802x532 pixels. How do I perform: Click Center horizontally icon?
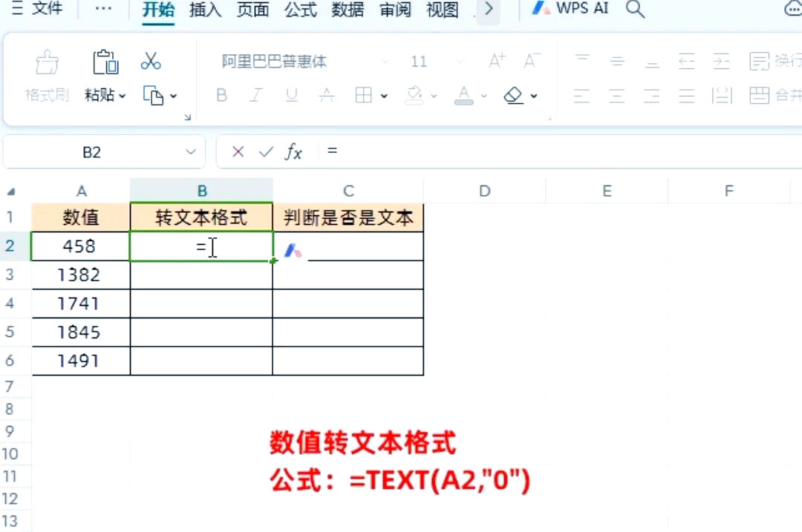click(617, 96)
